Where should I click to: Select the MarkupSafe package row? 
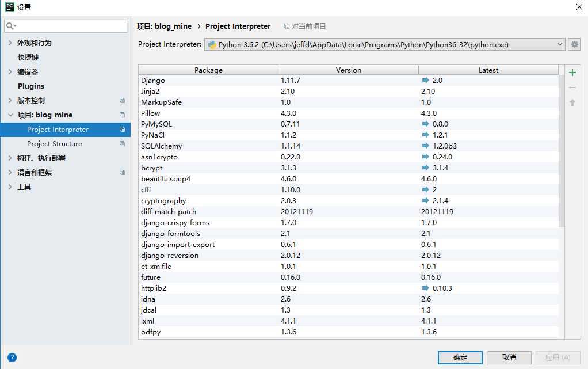[349, 102]
